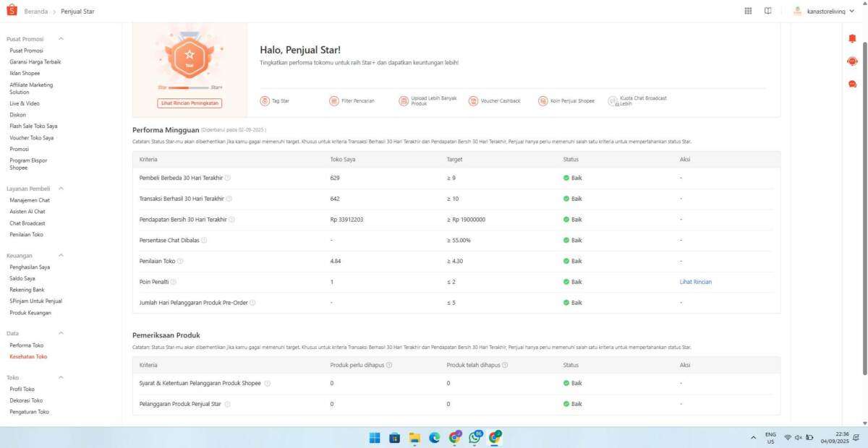
Task: Click the Lihat Rincian Peningkatan button
Action: [190, 103]
